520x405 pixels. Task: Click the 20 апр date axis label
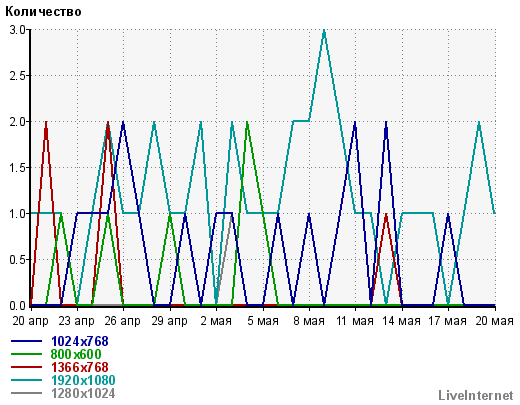[x=31, y=321]
